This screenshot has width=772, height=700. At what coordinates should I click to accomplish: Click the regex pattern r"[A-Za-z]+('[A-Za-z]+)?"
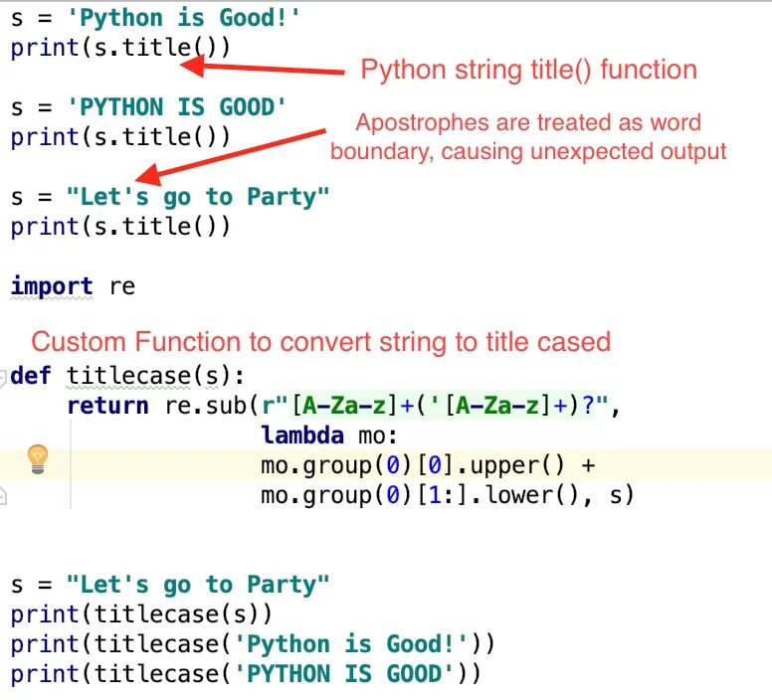pyautogui.click(x=435, y=406)
